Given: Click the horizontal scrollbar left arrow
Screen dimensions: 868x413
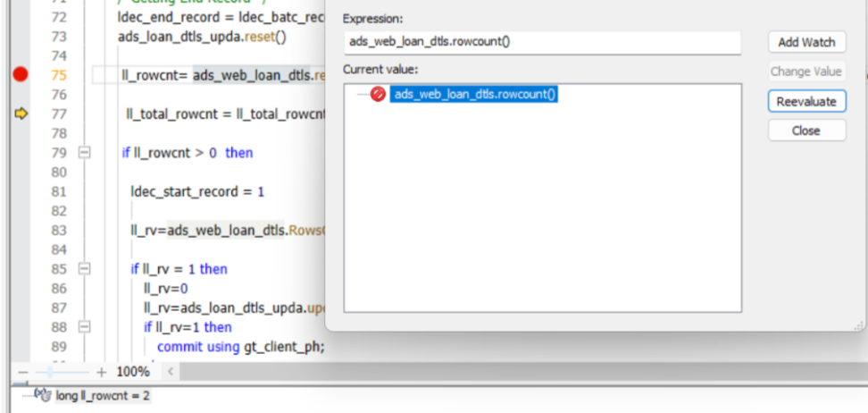Looking at the screenshot, I should point(169,371).
